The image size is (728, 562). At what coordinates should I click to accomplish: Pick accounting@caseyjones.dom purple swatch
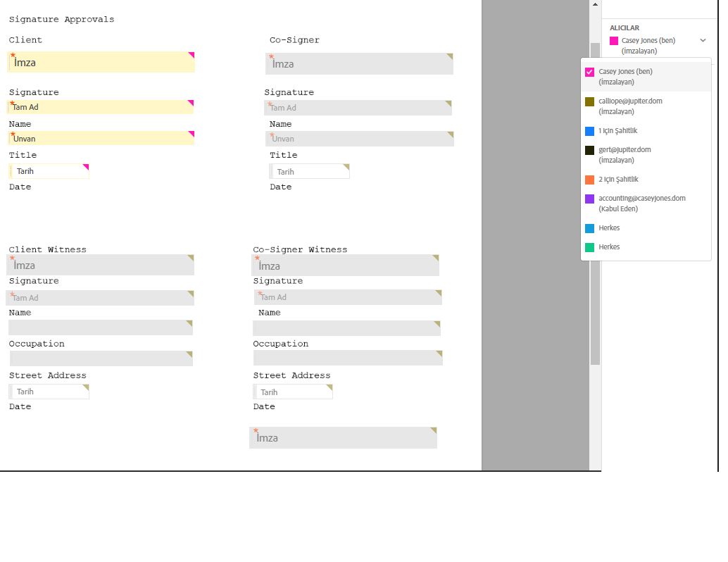click(x=589, y=199)
